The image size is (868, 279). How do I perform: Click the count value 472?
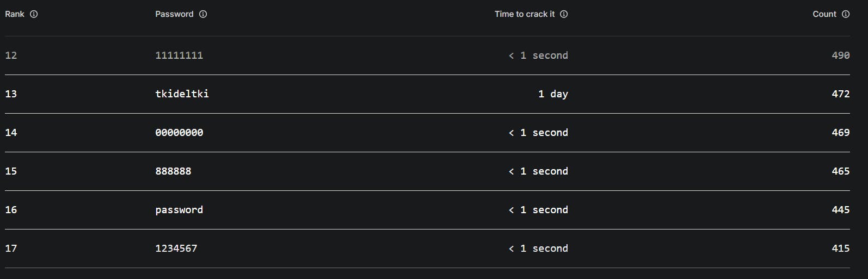840,94
